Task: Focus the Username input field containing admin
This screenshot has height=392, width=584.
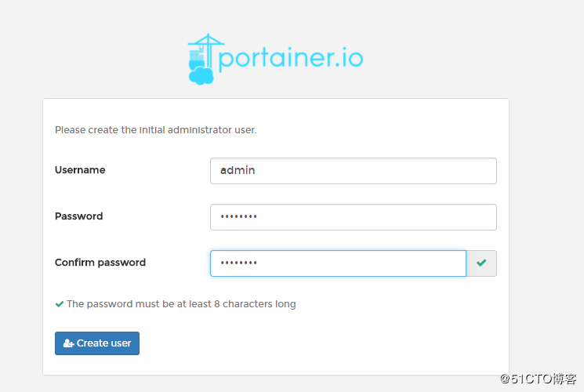Action: (353, 171)
